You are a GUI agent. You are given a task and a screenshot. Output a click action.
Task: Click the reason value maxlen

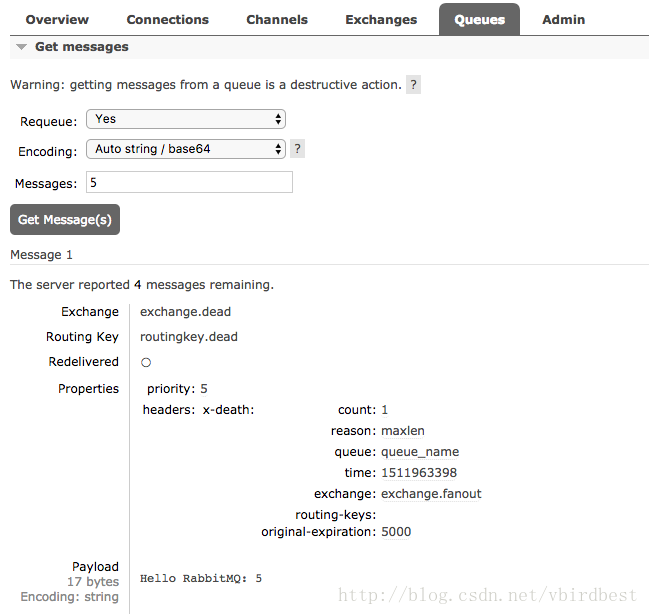point(403,431)
